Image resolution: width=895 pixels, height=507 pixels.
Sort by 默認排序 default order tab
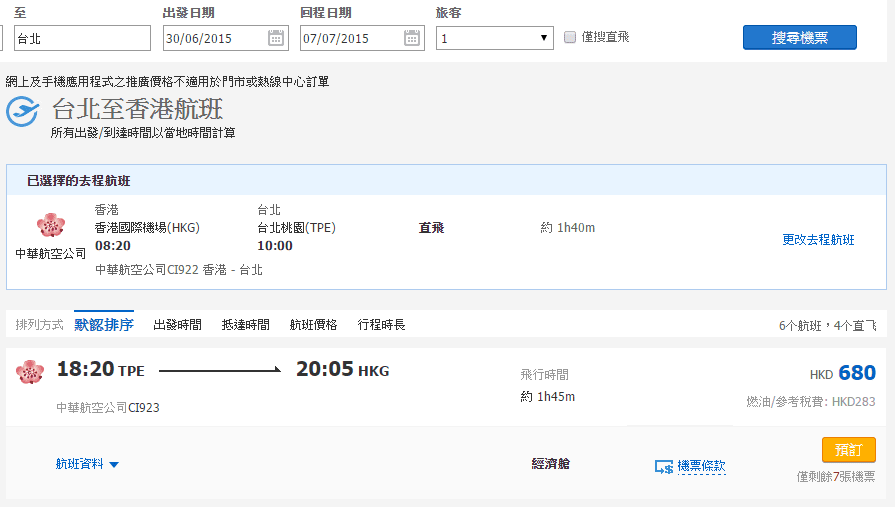(x=104, y=325)
